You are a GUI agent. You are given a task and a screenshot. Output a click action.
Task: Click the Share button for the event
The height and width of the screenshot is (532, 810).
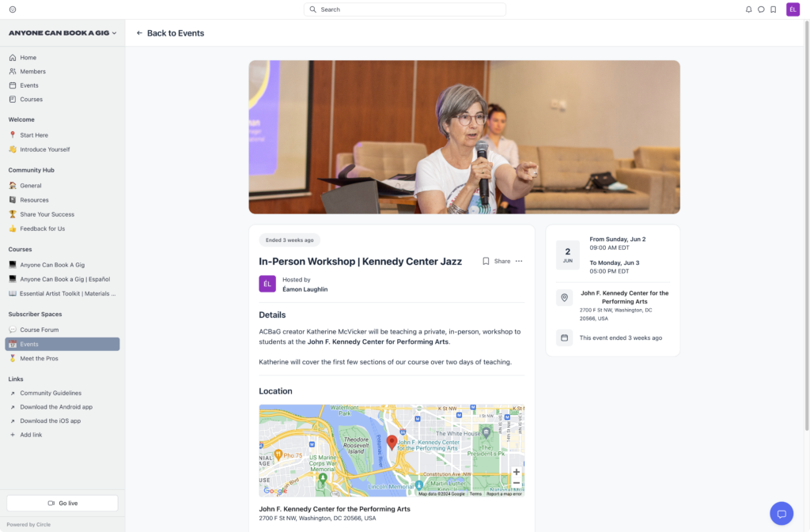502,261
